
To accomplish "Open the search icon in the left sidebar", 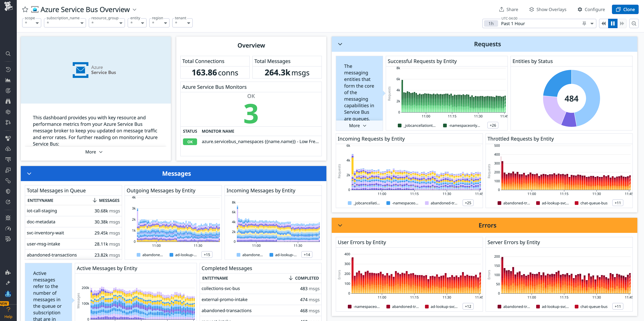I will pyautogui.click(x=8, y=54).
